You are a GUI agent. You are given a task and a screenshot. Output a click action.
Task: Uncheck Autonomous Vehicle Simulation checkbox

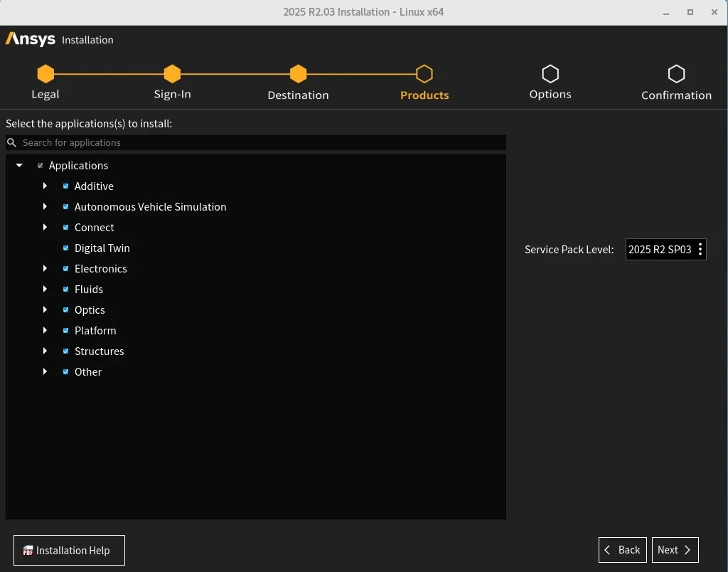pyautogui.click(x=65, y=206)
